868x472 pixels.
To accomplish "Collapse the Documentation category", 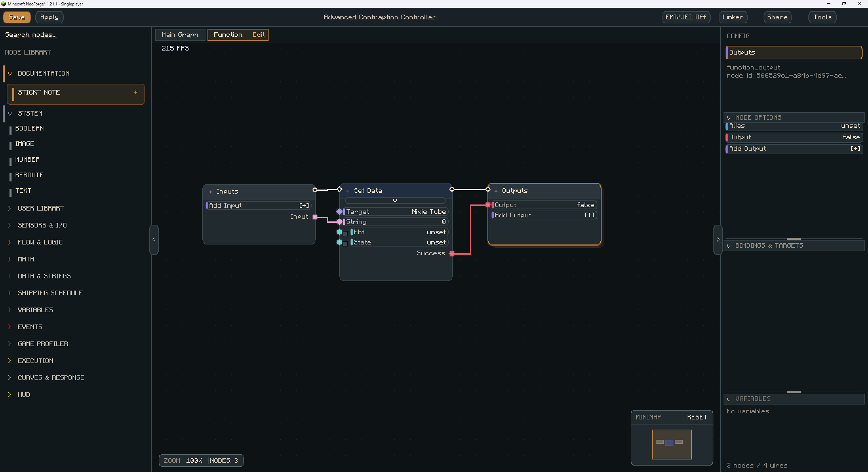I will (10, 73).
